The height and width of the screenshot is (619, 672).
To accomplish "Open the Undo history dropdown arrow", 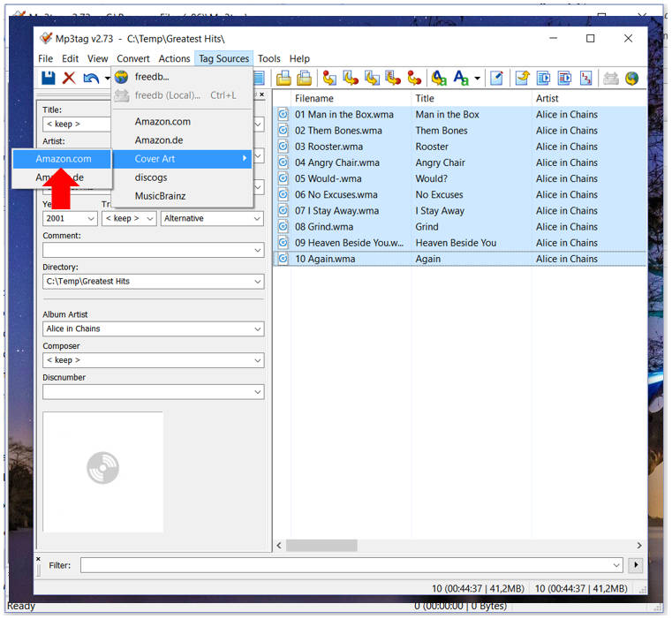I will coord(107,78).
